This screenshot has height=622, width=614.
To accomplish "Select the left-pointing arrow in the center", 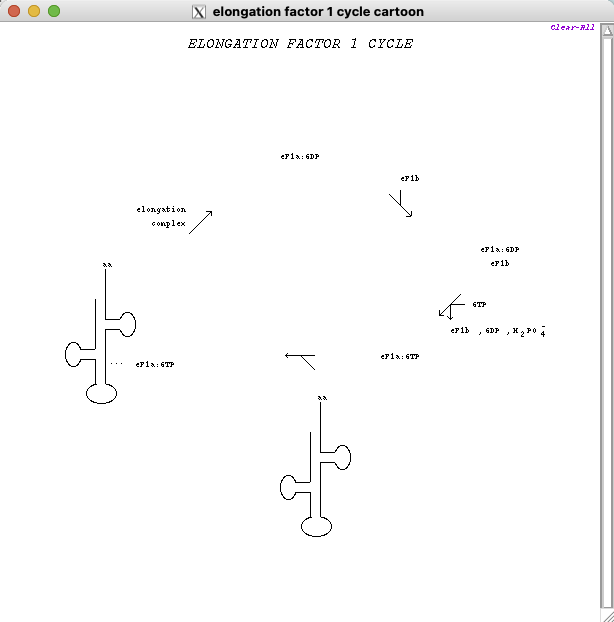I will pos(300,358).
